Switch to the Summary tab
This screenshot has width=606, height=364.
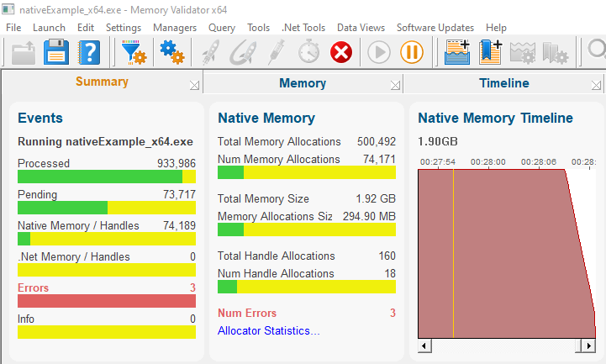(x=102, y=82)
